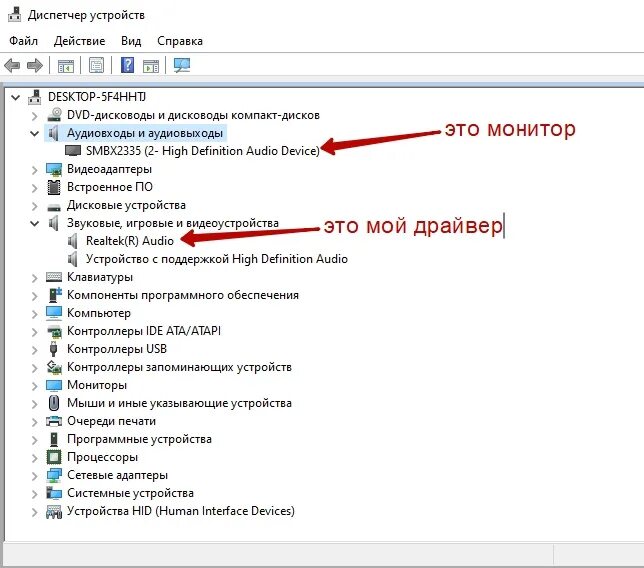Click the display adapter icon for Видеоадаптеры
The width and height of the screenshot is (644, 568).
pos(54,169)
